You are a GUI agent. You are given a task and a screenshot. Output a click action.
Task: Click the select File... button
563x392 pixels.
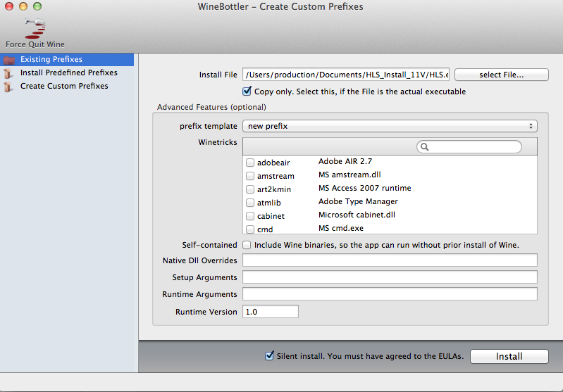pos(501,75)
